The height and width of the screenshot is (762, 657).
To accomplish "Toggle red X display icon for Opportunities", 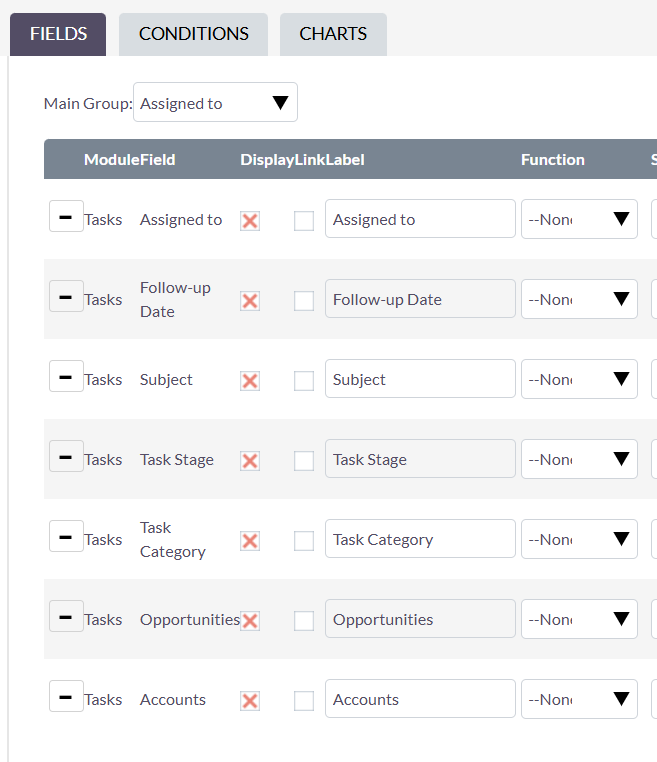I will coord(250,621).
